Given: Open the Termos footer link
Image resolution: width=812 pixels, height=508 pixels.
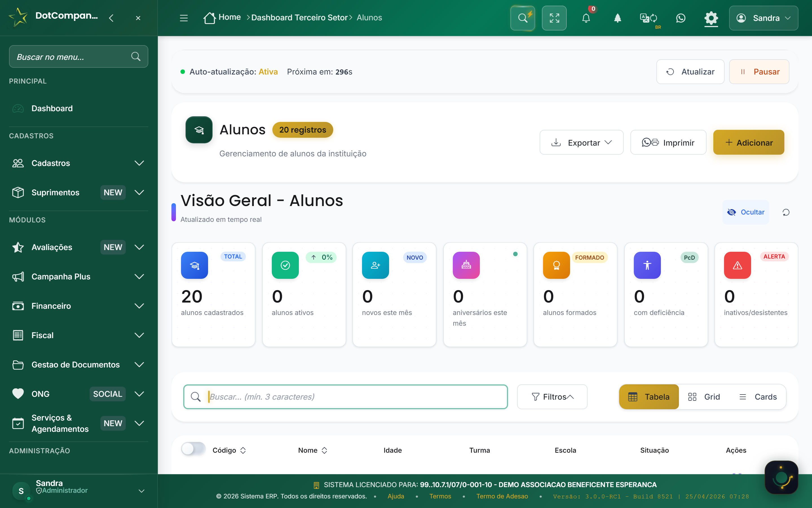Looking at the screenshot, I should click(x=440, y=496).
